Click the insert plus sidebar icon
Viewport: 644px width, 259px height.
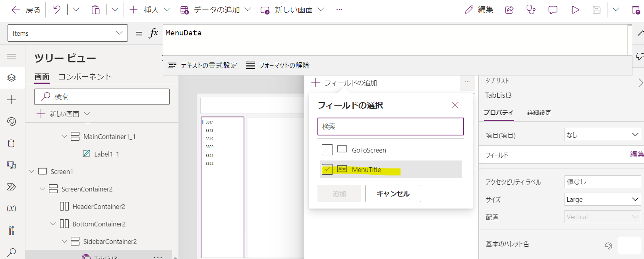pos(12,100)
